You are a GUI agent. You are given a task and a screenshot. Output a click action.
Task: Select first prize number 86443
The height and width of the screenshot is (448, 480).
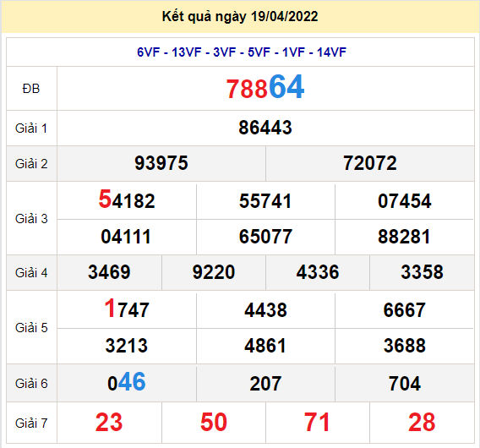265,128
